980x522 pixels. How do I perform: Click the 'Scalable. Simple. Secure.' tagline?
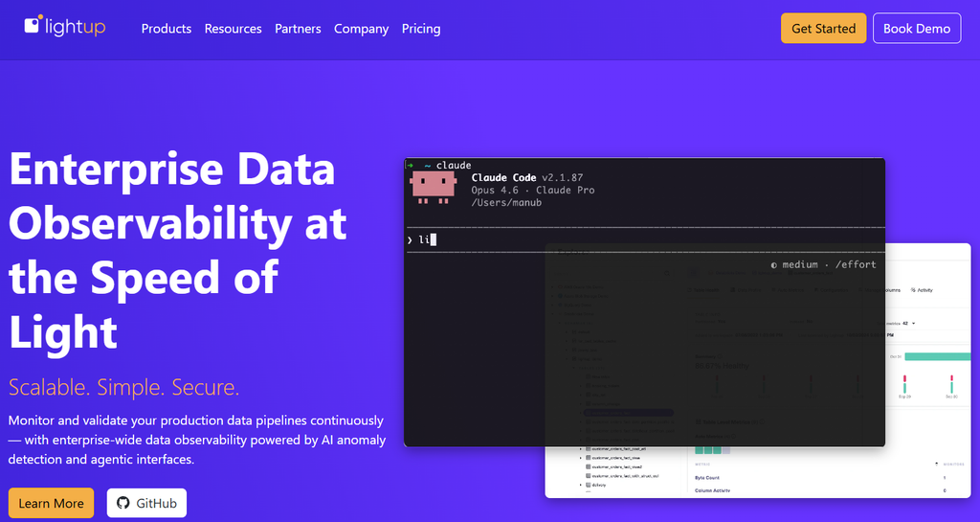pos(123,387)
